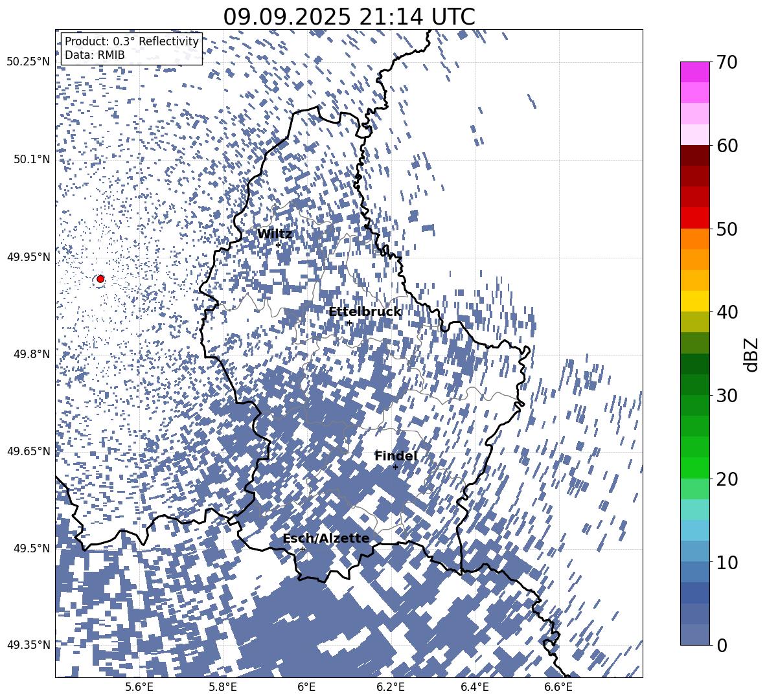This screenshot has width=767, height=700.
Task: Click the 50.1°N latitude label
Action: pyautogui.click(x=31, y=159)
